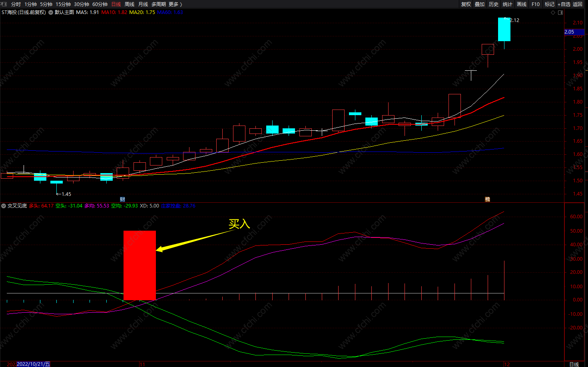Open F10 company info
This screenshot has width=588, height=367.
coord(536,4)
